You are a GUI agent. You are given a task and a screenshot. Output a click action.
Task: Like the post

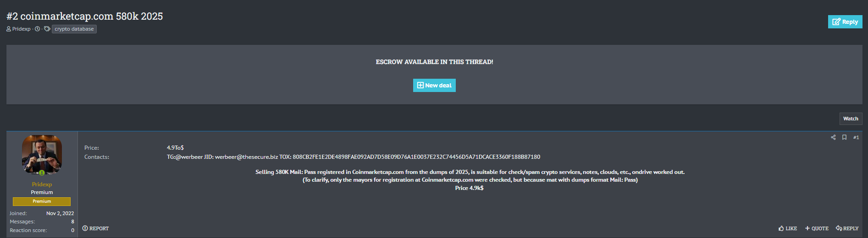point(788,228)
